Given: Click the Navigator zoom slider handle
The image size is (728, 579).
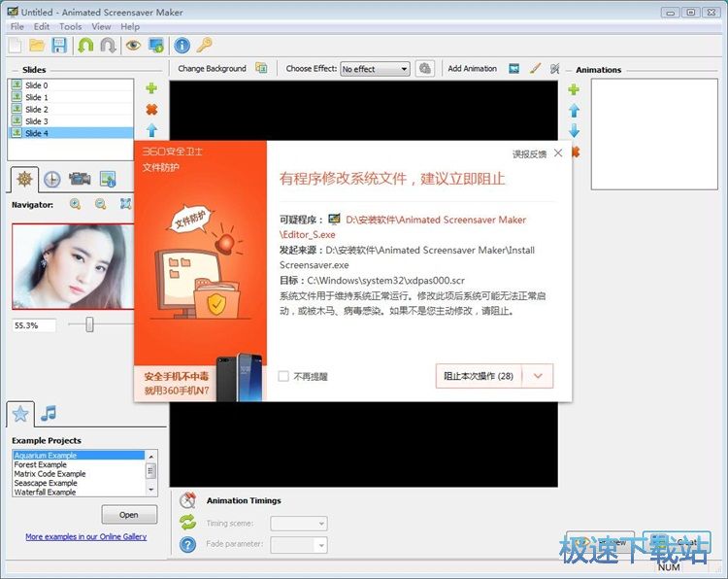Looking at the screenshot, I should 89,324.
